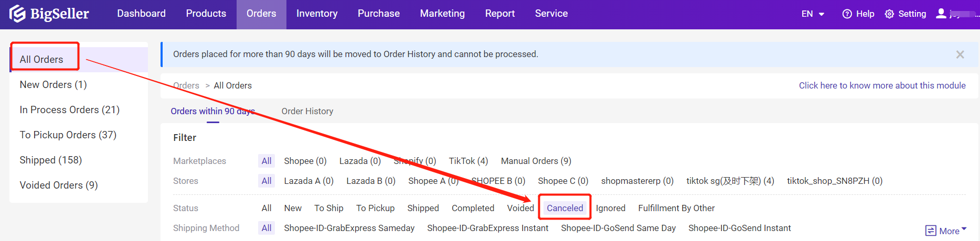Filter marketplace by Manual Orders (9)
Image resolution: width=980 pixels, height=241 pixels.
click(536, 161)
